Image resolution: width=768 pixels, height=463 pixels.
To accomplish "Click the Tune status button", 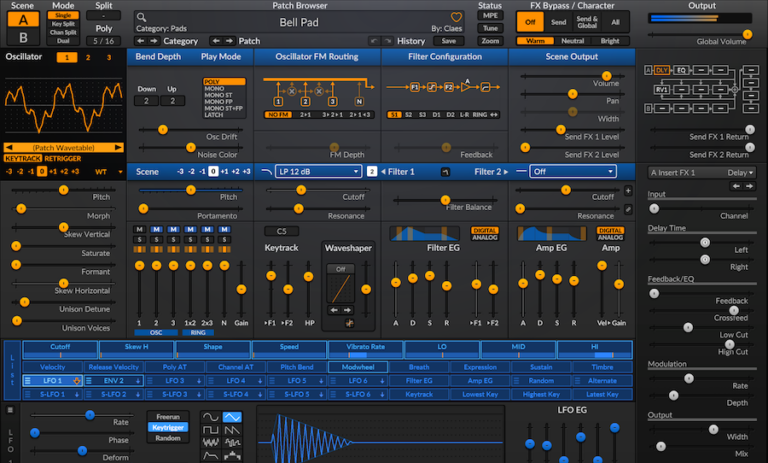I will coord(490,28).
